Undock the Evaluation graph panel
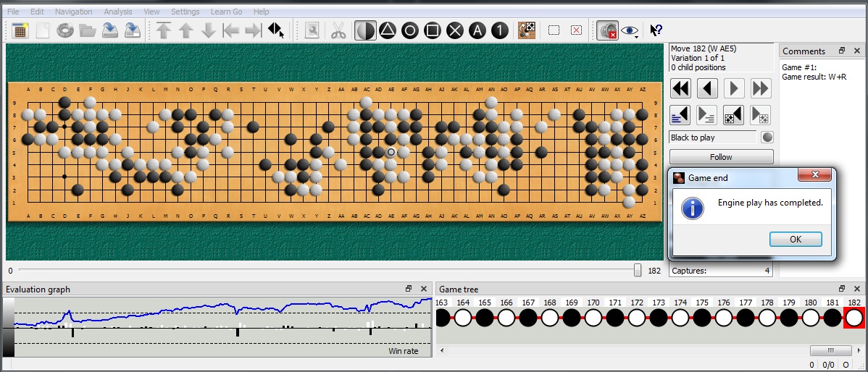The height and width of the screenshot is (372, 868). point(409,289)
